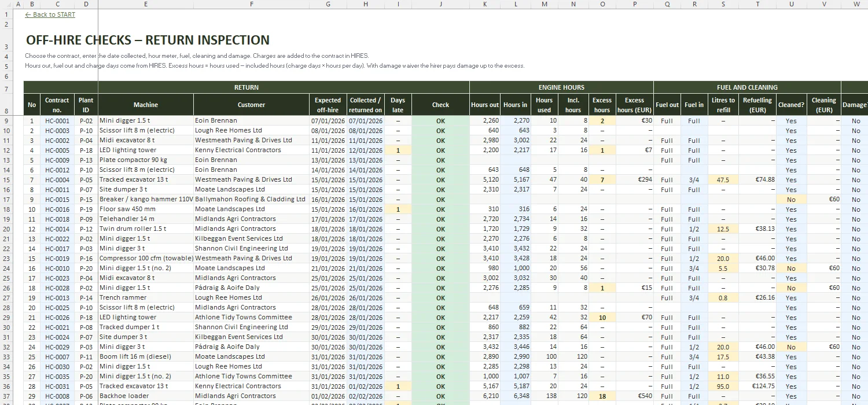868x405 pixels.
Task: Select the Athlone Tidy Towns cell for HC-0026
Action: (x=251, y=318)
